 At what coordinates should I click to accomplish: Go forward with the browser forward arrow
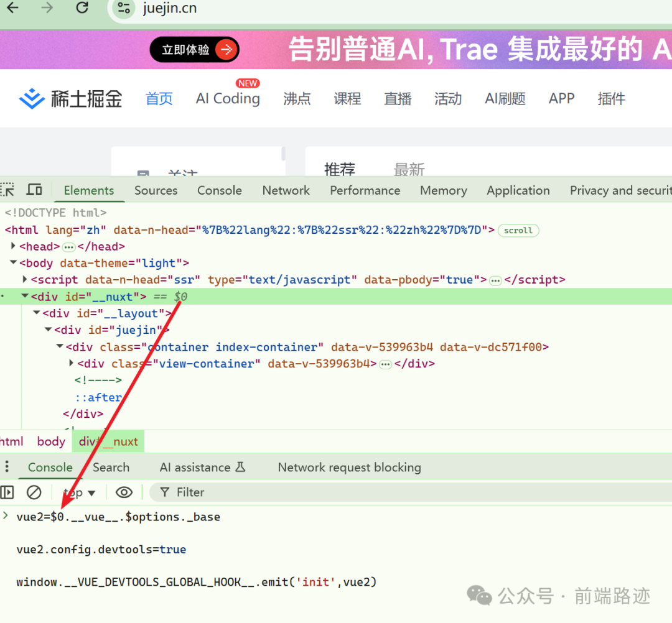[47, 7]
